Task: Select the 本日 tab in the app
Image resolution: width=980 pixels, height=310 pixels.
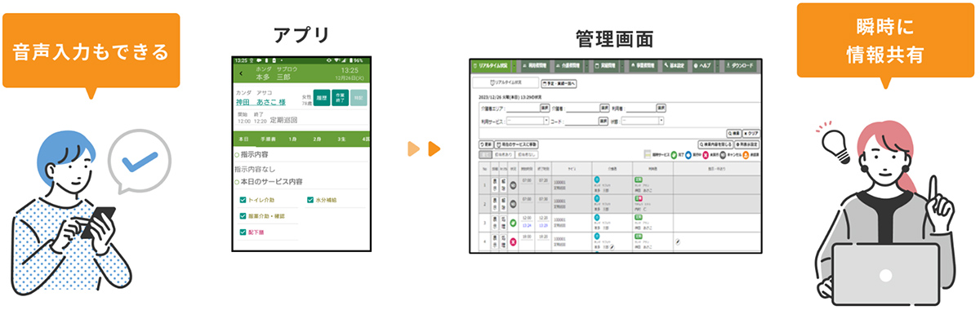Action: [x=243, y=139]
